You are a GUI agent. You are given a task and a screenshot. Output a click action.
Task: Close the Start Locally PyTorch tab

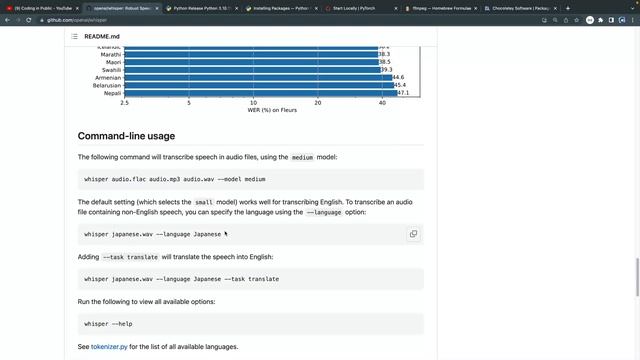(x=396, y=8)
